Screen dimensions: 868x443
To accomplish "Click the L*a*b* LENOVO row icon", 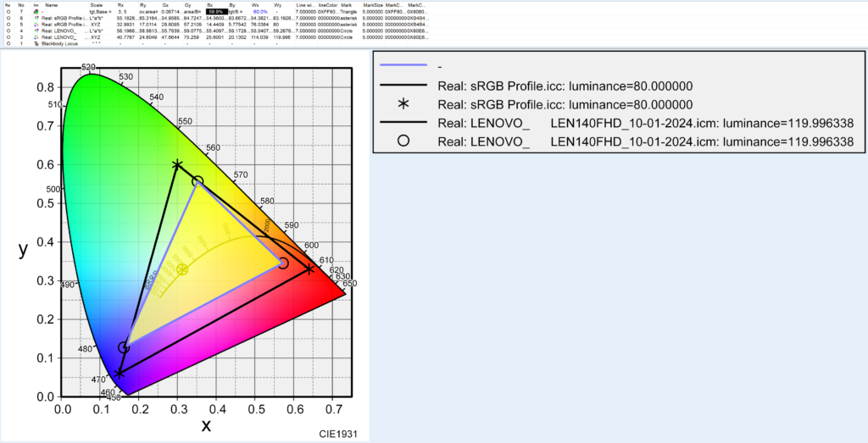I will (36, 31).
